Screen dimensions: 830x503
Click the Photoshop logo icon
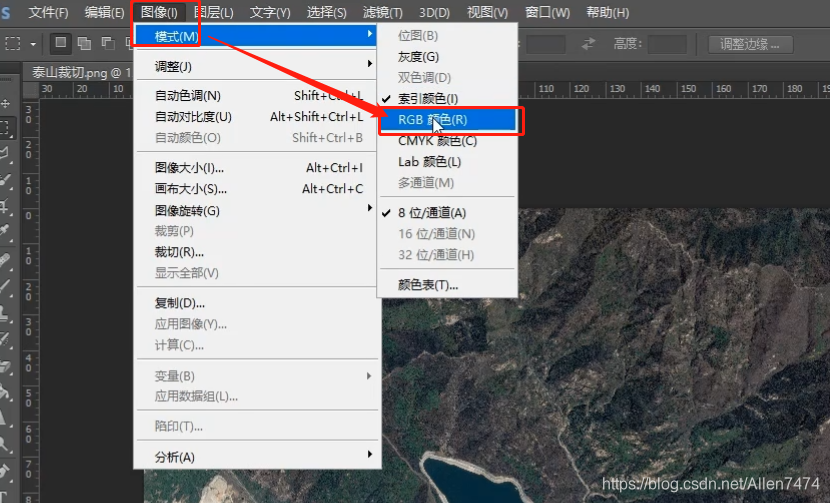point(6,12)
